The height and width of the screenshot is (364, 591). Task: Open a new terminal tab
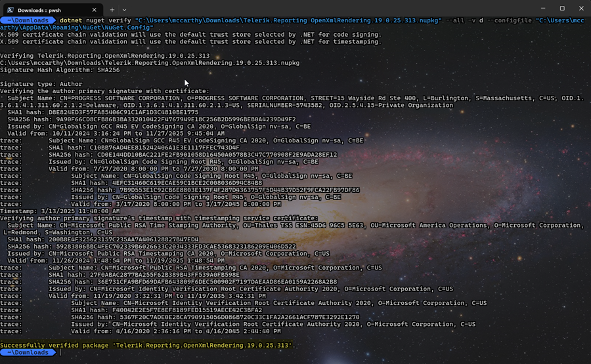(x=112, y=10)
